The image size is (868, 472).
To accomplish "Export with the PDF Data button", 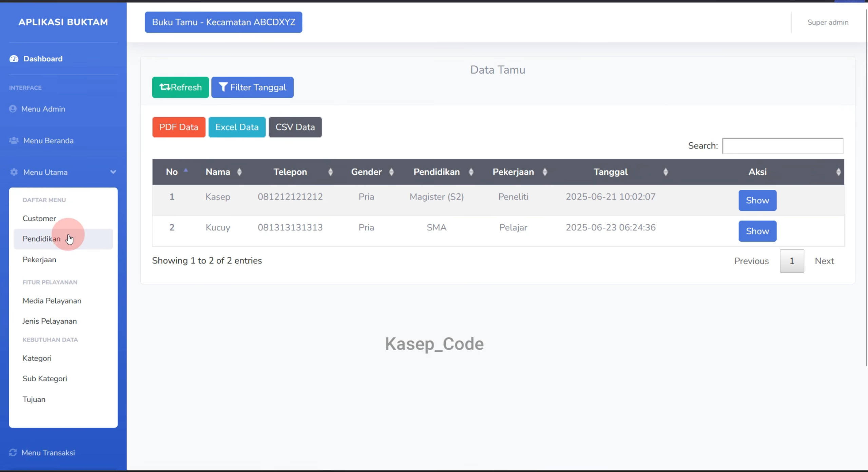I will click(x=179, y=127).
